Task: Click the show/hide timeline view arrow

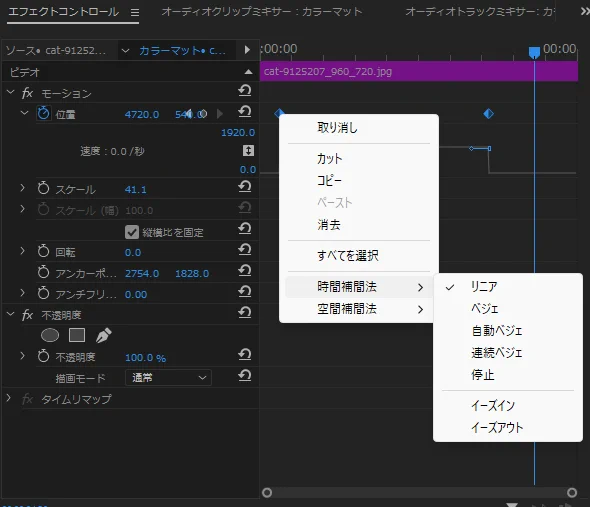Action: pos(247,50)
